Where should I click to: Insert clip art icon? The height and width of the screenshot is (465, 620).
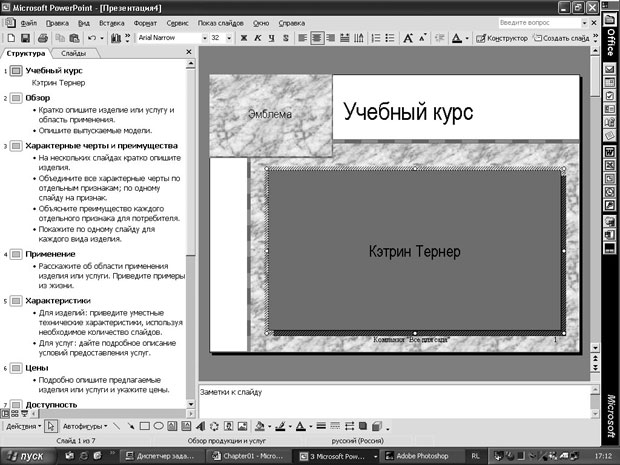coord(229,426)
